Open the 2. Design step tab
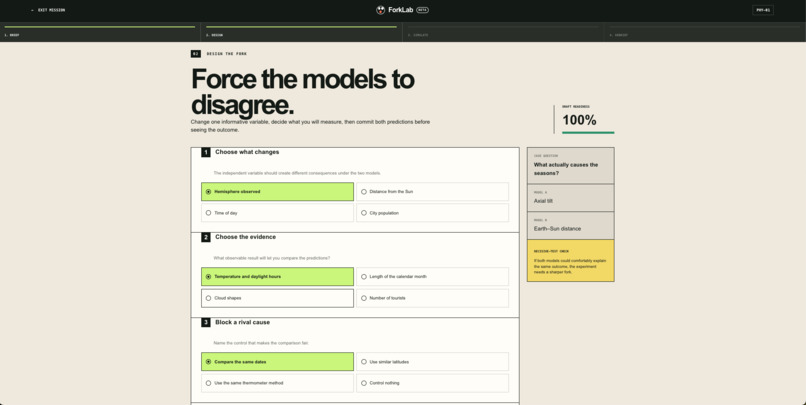The height and width of the screenshot is (405, 806). (302, 32)
